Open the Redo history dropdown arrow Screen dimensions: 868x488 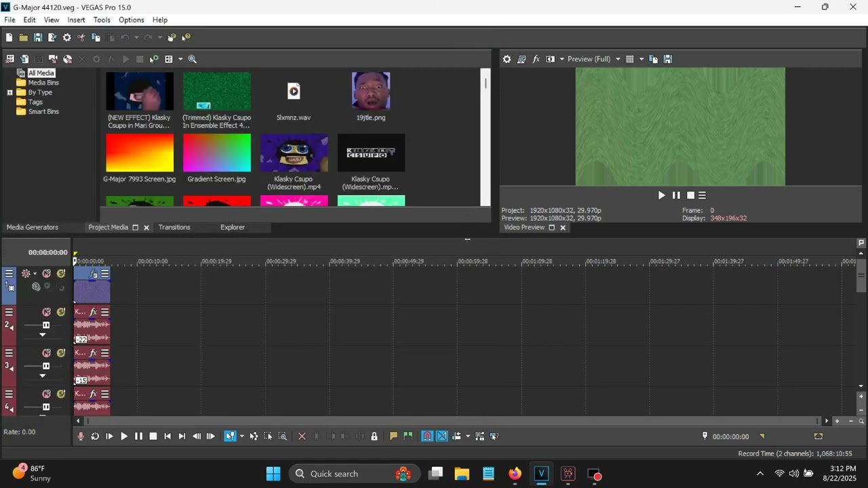point(160,38)
